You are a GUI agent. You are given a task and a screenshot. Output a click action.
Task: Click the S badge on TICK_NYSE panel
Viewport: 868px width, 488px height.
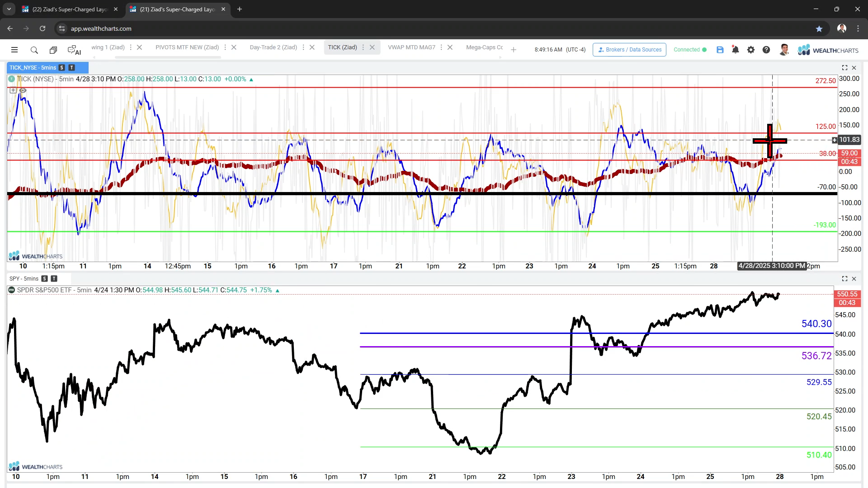click(62, 68)
